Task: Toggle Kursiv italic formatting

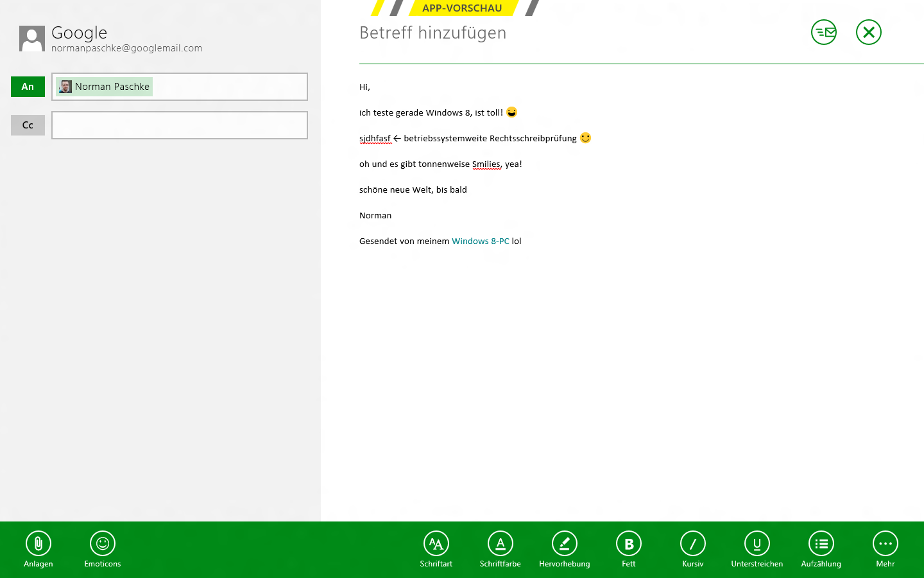Action: pyautogui.click(x=693, y=550)
